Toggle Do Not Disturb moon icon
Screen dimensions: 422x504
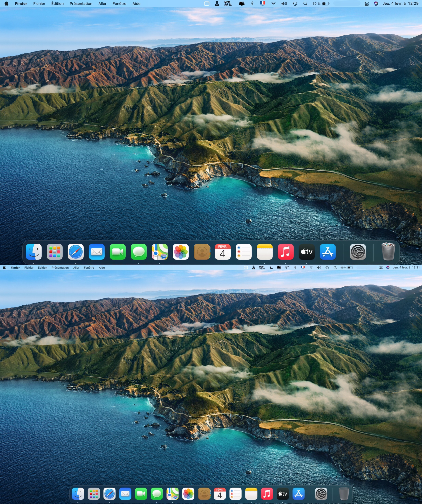(x=271, y=268)
